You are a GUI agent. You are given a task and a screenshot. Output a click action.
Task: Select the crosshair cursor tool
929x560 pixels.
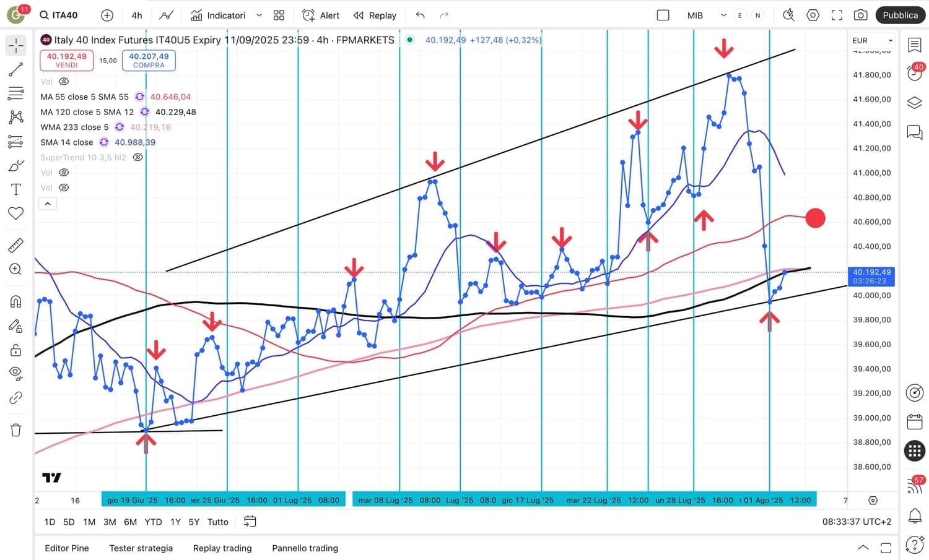[16, 45]
